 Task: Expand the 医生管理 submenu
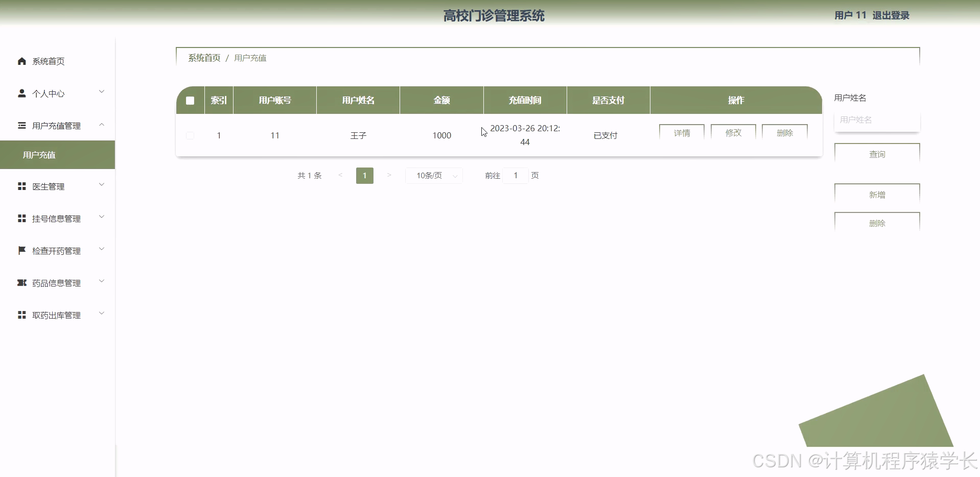(x=102, y=185)
